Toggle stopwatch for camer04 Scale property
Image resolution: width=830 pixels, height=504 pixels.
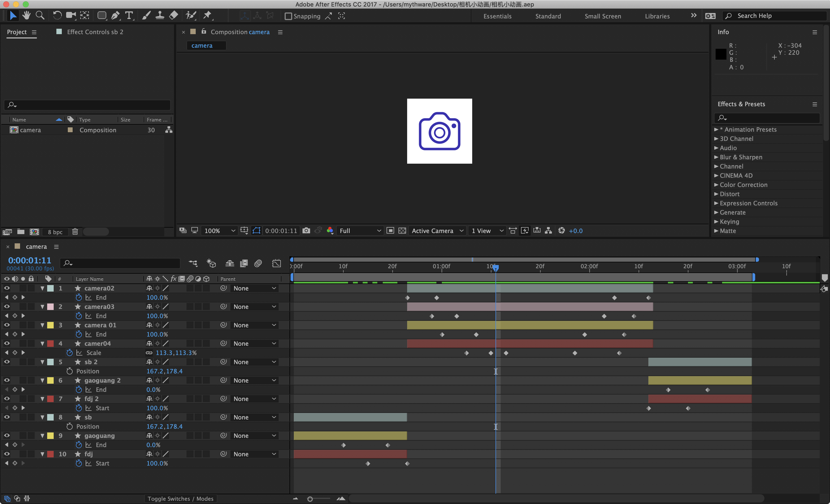tap(69, 353)
